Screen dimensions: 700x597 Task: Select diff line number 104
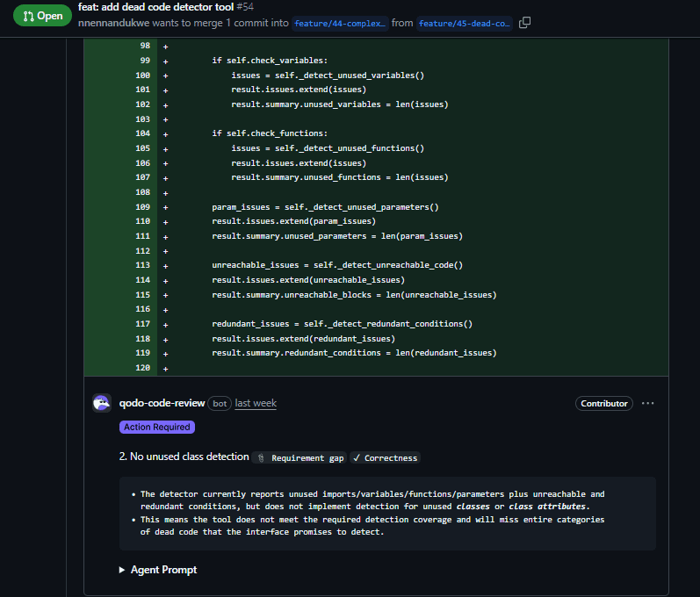(143, 133)
